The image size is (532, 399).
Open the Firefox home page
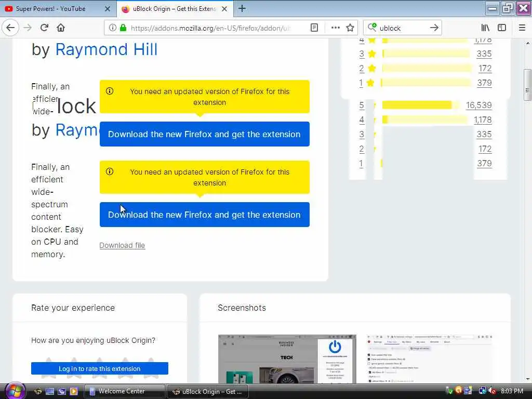point(61,28)
